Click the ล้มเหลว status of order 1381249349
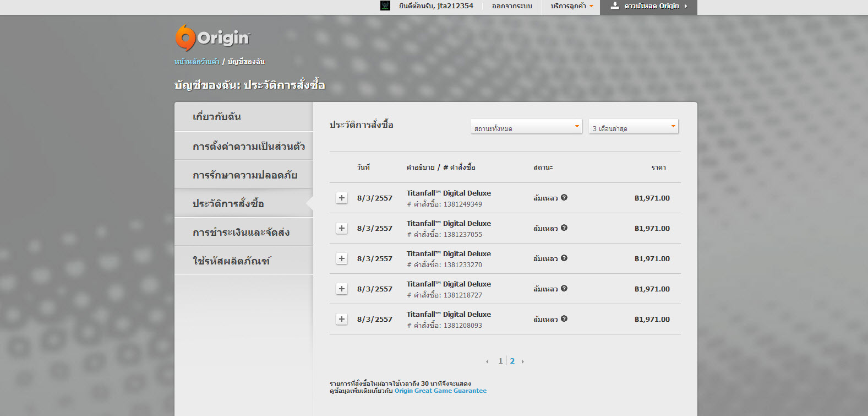 [x=545, y=198]
